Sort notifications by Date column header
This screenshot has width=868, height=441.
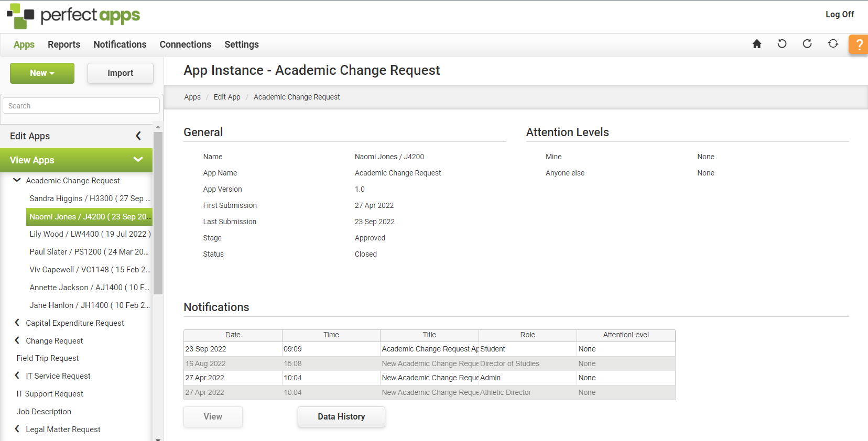click(233, 335)
